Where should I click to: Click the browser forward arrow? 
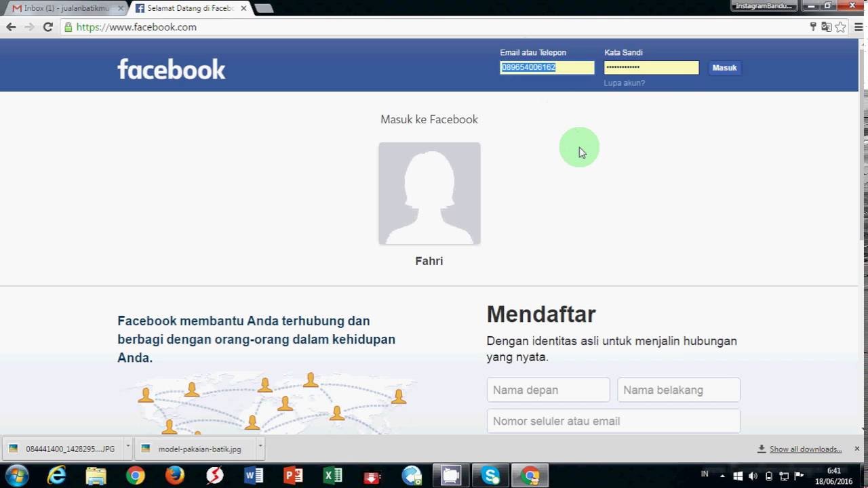coord(29,27)
